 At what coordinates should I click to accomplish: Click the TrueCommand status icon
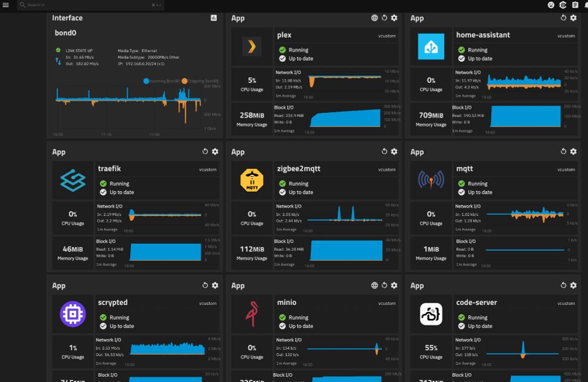tap(563, 5)
